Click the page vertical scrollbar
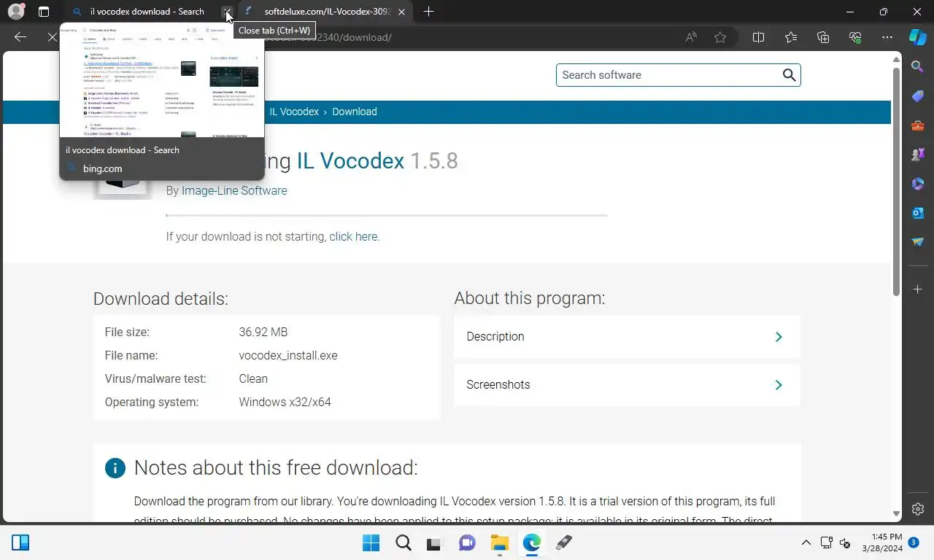Viewport: 934px width, 560px height. pyautogui.click(x=896, y=182)
